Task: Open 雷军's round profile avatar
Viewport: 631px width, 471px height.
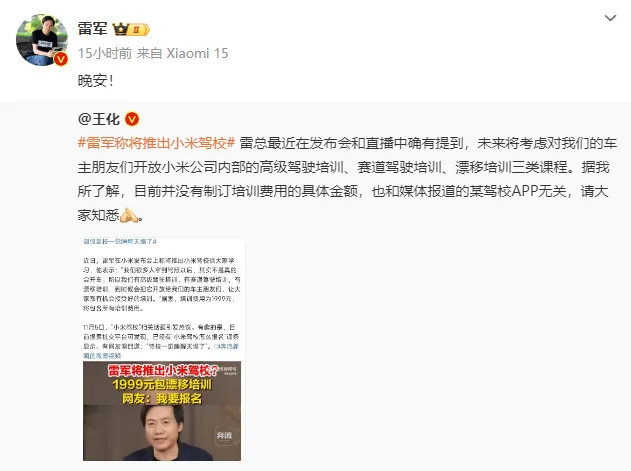Action: [x=41, y=40]
